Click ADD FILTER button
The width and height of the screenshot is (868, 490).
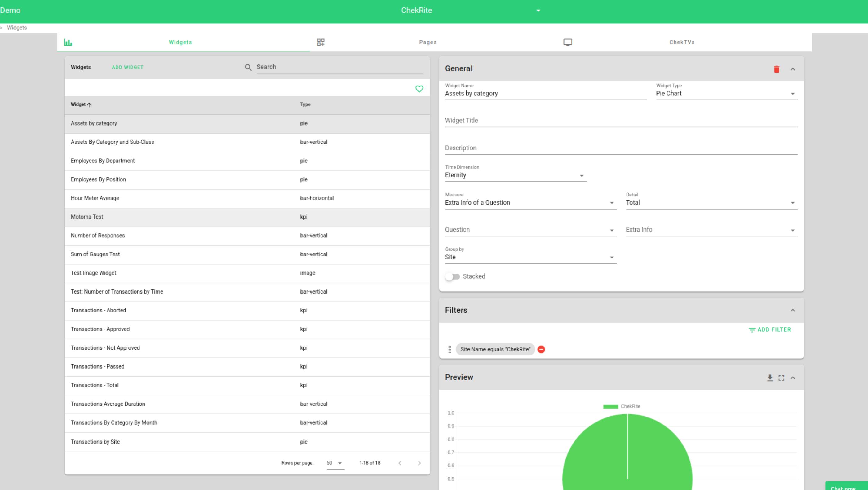(x=770, y=330)
